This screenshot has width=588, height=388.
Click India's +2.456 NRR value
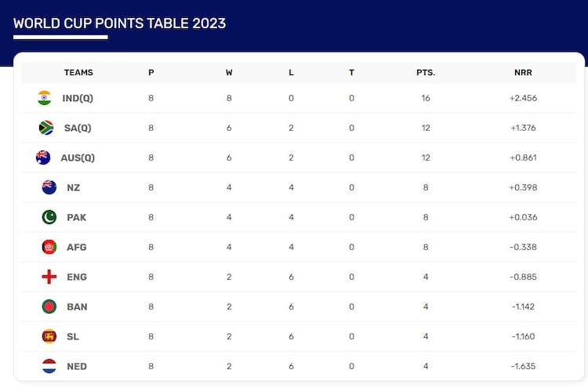(x=523, y=98)
